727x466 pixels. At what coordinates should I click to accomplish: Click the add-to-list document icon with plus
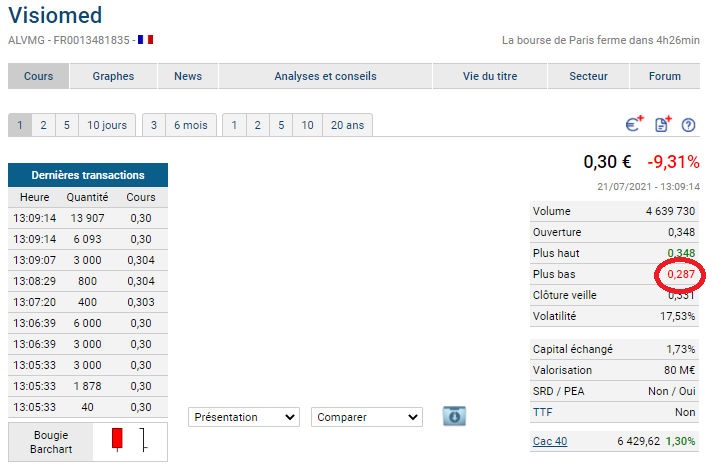click(x=663, y=124)
